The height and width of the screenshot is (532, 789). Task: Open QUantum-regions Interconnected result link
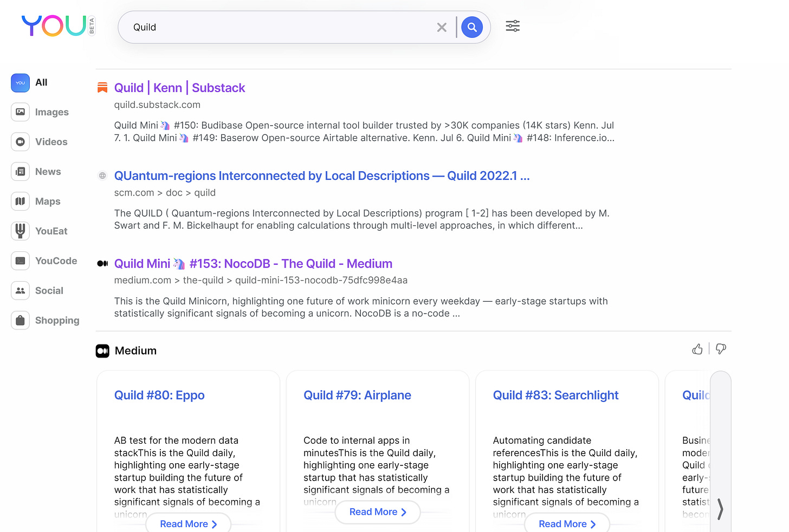(x=322, y=176)
